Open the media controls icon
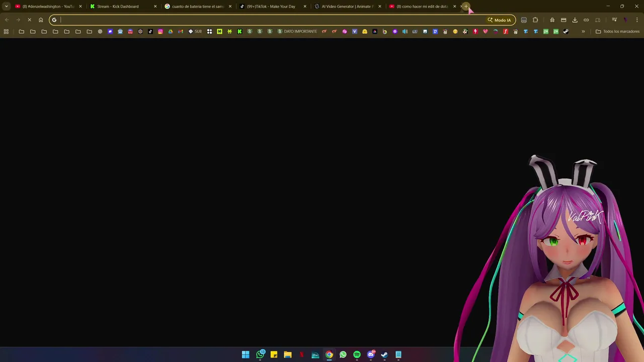This screenshot has height=362, width=644. click(614, 20)
